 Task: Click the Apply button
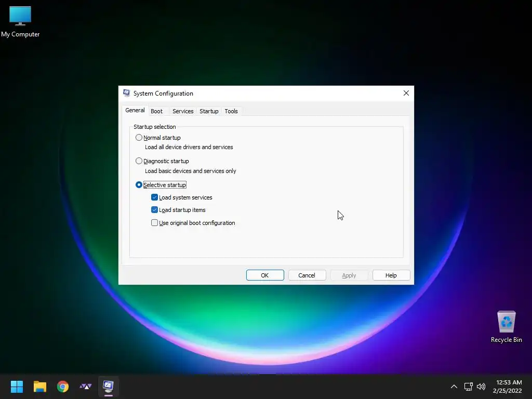pos(349,275)
